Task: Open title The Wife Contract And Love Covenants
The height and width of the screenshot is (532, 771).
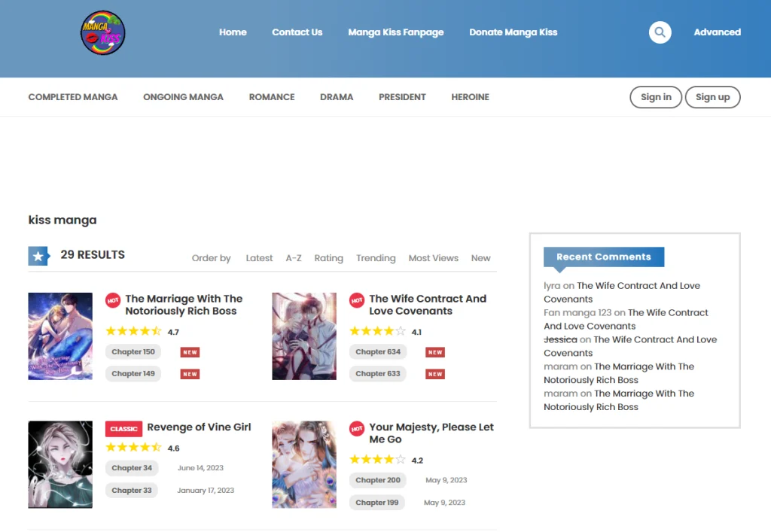Action: point(428,305)
